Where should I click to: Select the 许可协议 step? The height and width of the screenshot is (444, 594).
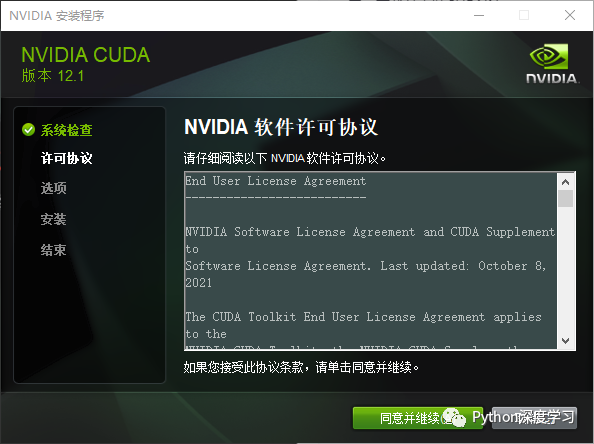click(x=67, y=158)
